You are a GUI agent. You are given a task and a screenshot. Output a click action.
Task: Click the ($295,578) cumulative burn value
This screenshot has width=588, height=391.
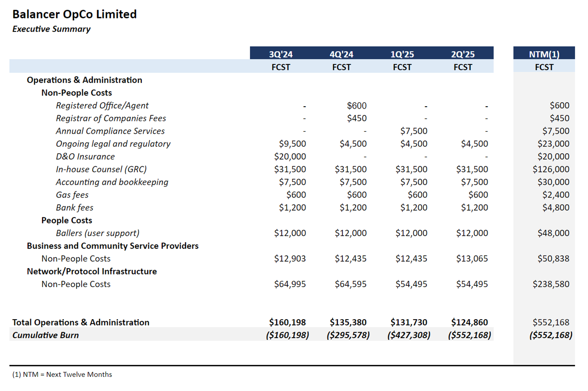[x=348, y=335]
